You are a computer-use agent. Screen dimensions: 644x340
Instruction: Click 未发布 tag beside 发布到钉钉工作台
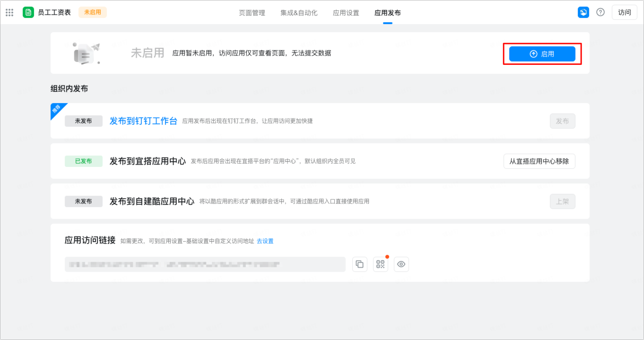coord(84,121)
